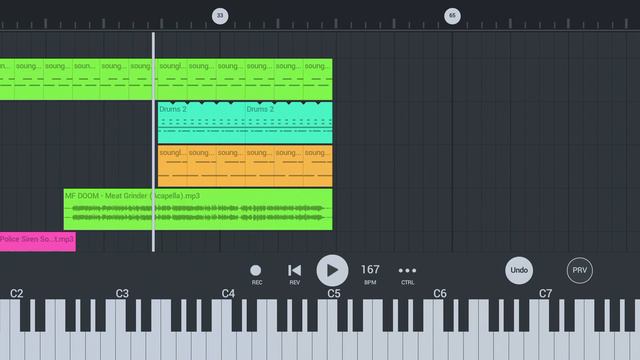Select the last green soung clip on top track
Viewport: 640px width, 360px height.
click(x=318, y=79)
